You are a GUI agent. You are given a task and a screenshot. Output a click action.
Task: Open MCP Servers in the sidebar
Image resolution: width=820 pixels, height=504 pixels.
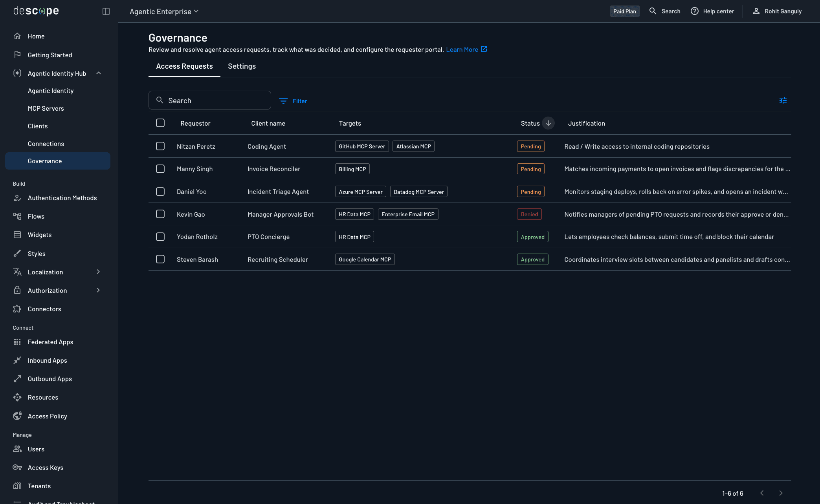click(x=46, y=108)
